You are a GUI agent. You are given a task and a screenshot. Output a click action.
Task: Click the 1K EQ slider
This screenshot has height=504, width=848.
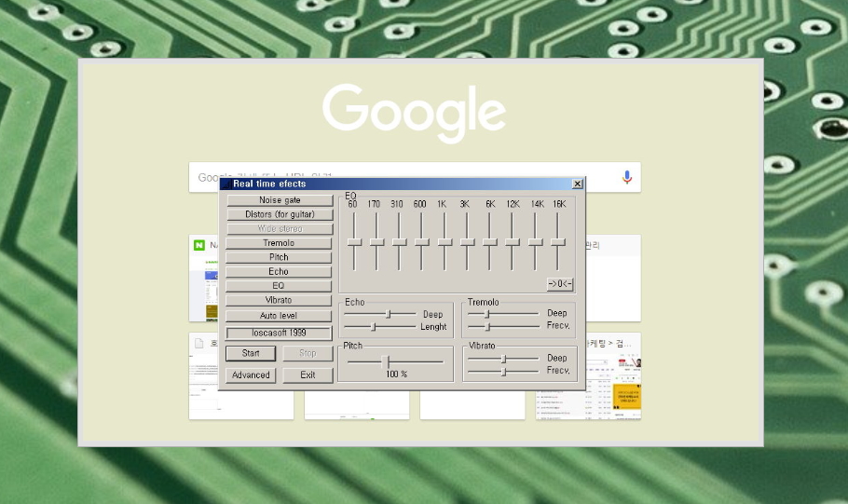click(x=445, y=241)
